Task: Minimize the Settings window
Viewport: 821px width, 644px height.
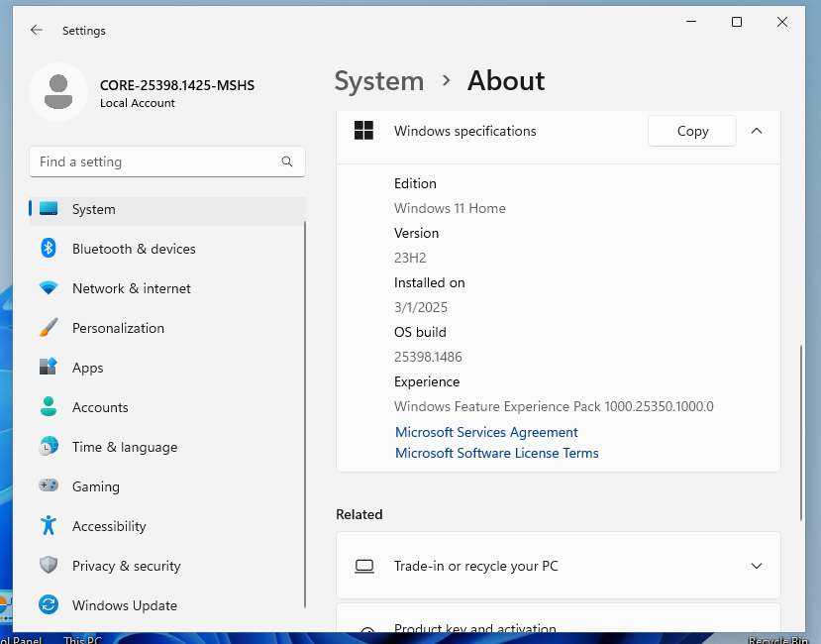Action: pos(691,22)
